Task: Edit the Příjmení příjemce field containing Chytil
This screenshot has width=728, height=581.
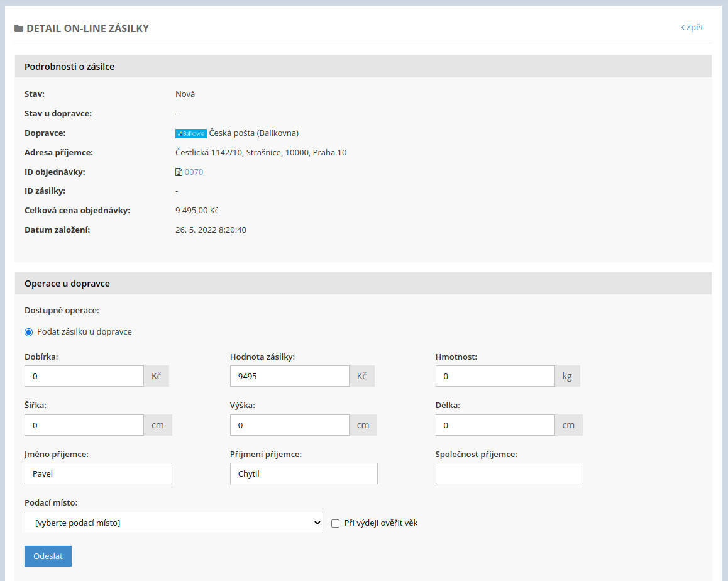Action: coord(304,473)
